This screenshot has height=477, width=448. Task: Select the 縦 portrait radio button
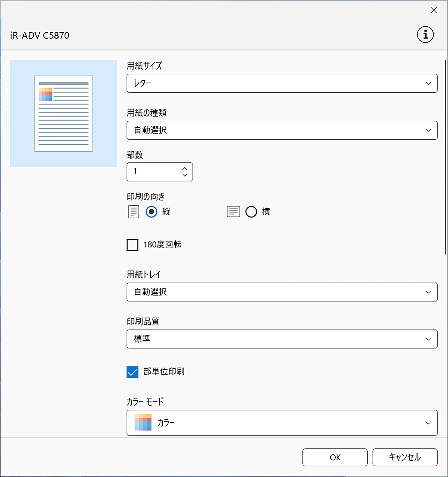(152, 212)
